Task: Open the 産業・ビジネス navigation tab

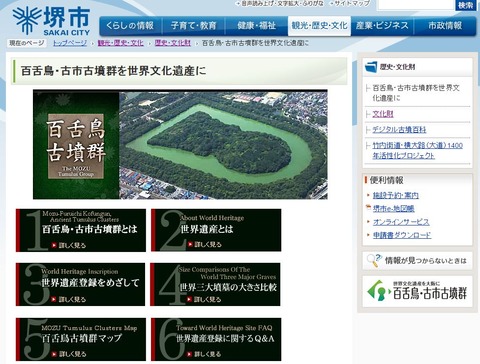Action: (x=382, y=26)
